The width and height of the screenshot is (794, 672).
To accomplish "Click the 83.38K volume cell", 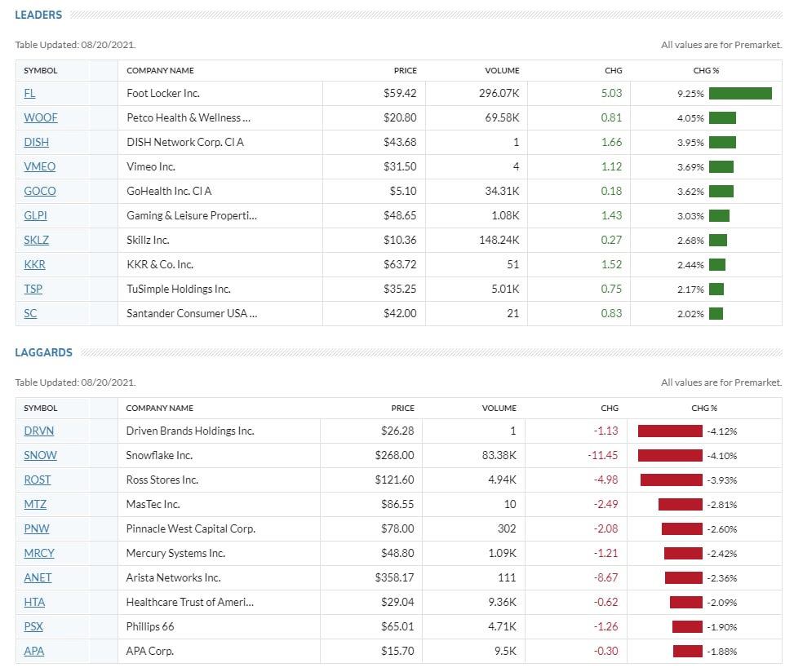I will coord(499,455).
